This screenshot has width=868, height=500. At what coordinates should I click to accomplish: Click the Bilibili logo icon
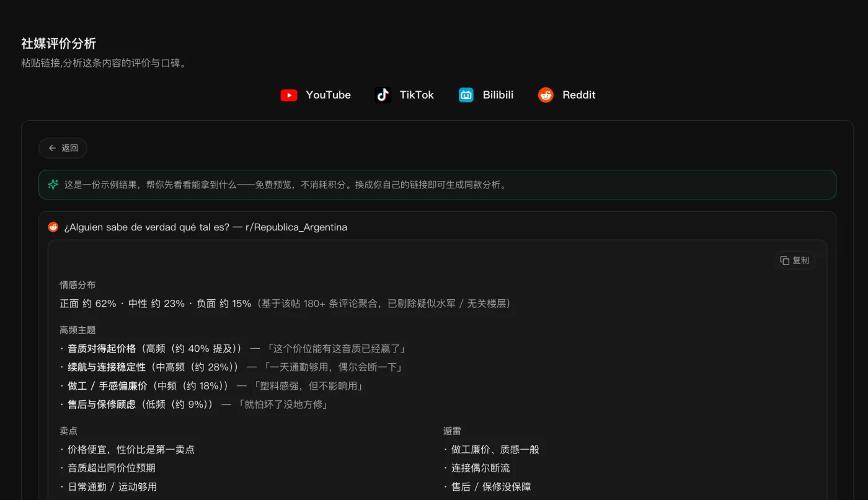[466, 95]
